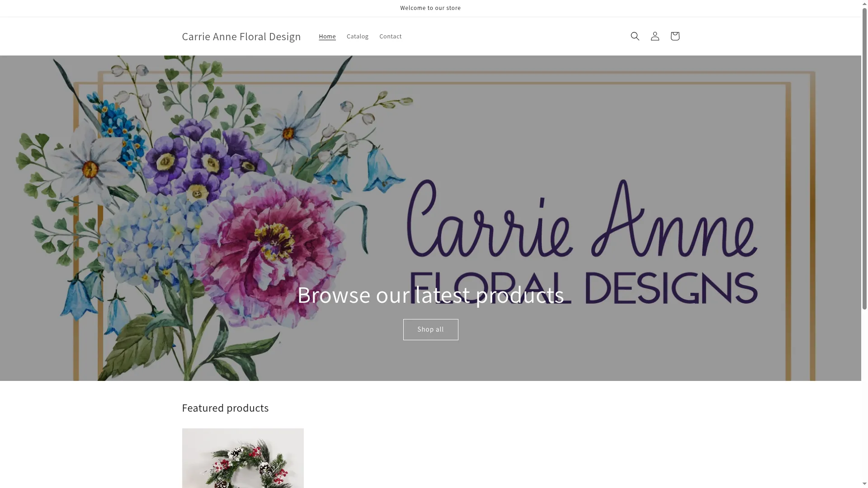Open the Contact menu item
The image size is (868, 488).
pos(390,36)
